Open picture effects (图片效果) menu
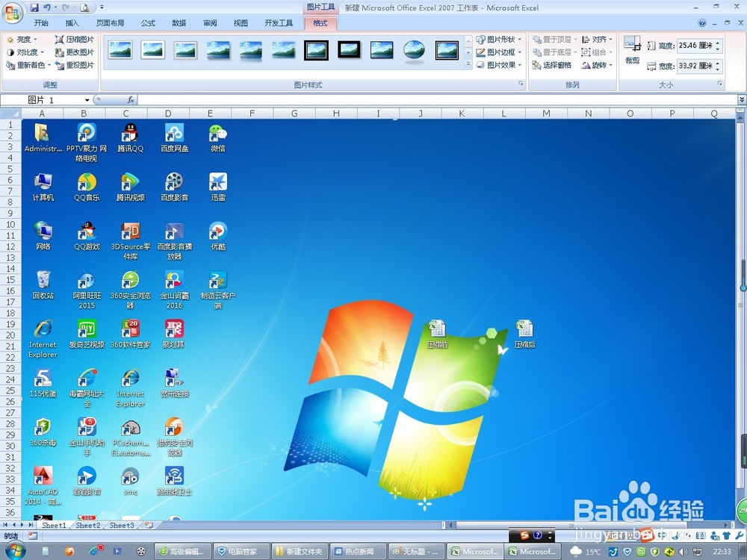The height and width of the screenshot is (560, 747). pos(499,65)
